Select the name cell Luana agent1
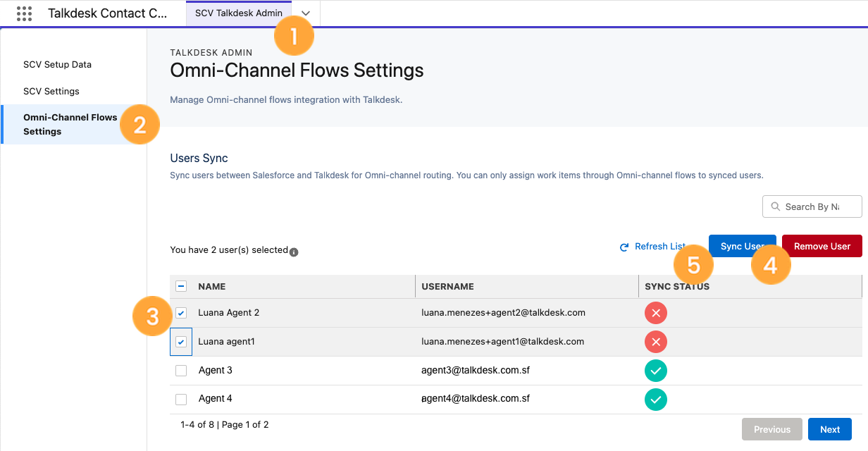 pos(226,342)
